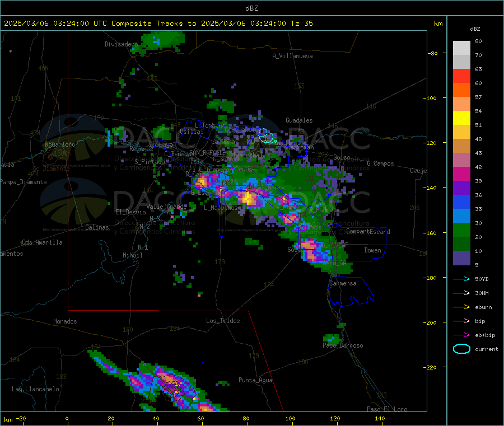504x426 pixels.
Task: Select the El_Desvio label
Action: [131, 212]
